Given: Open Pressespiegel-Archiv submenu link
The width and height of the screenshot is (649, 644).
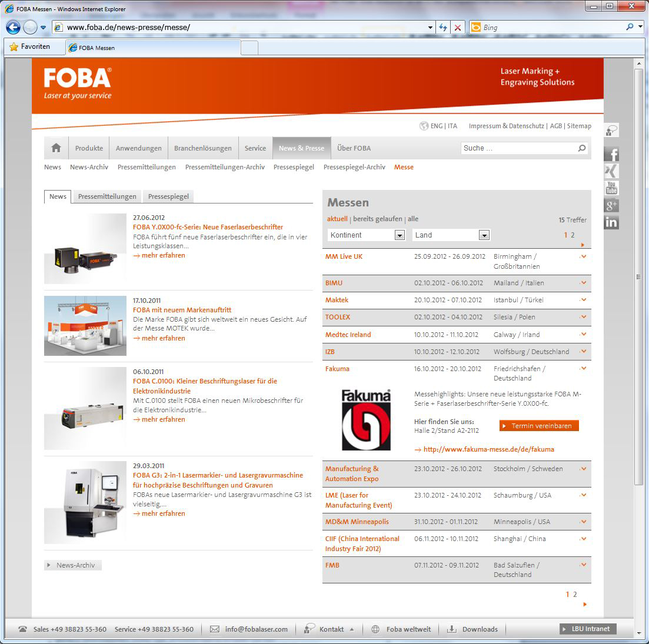Looking at the screenshot, I should (354, 167).
